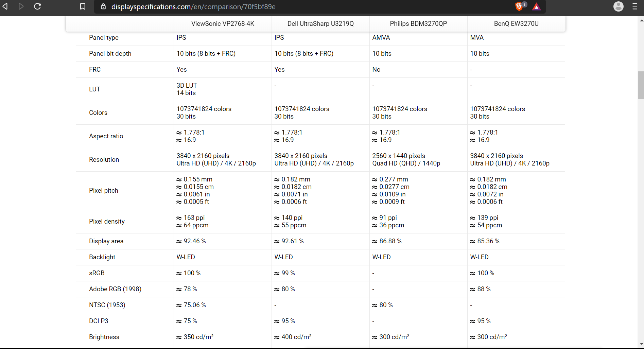This screenshot has width=644, height=349.
Task: Open Brave Rewards triangle icon
Action: [x=536, y=7]
